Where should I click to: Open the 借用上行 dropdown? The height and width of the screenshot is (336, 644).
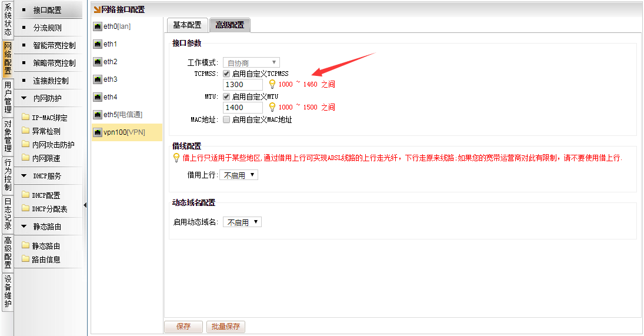[238, 175]
